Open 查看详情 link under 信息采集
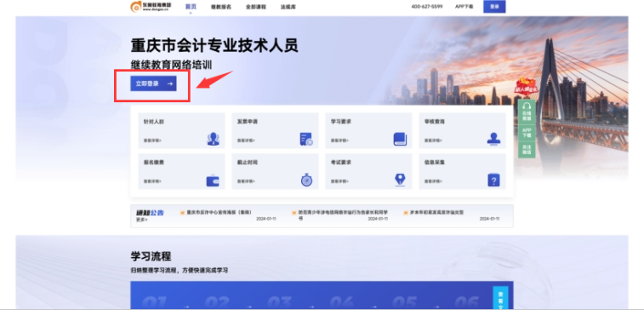This screenshot has height=310, width=644. click(x=433, y=181)
